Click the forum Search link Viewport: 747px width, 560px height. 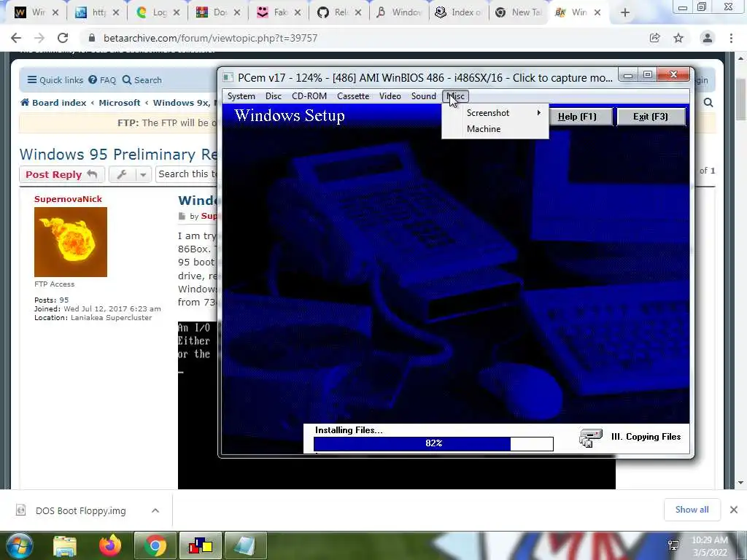142,80
